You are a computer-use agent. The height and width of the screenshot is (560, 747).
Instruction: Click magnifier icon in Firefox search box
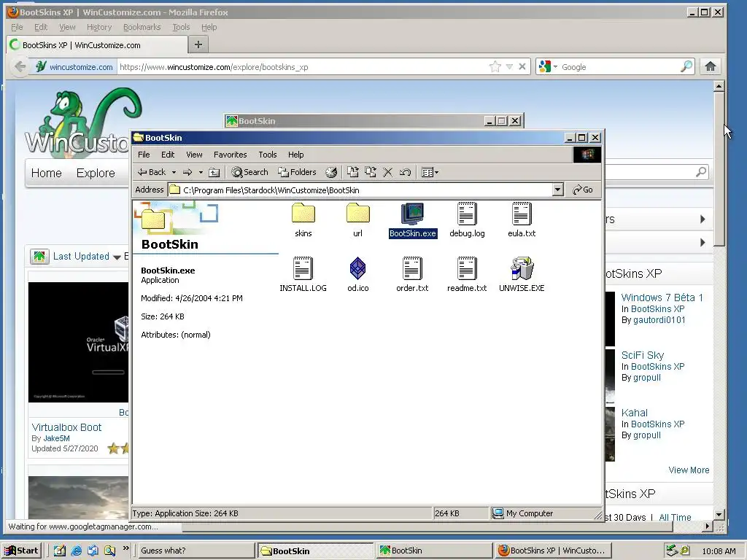[686, 66]
